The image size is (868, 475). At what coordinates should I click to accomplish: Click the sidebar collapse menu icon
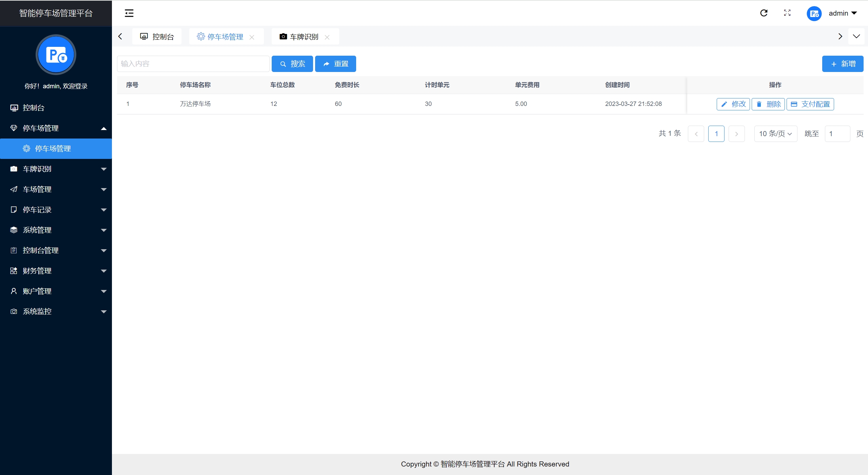pyautogui.click(x=129, y=13)
